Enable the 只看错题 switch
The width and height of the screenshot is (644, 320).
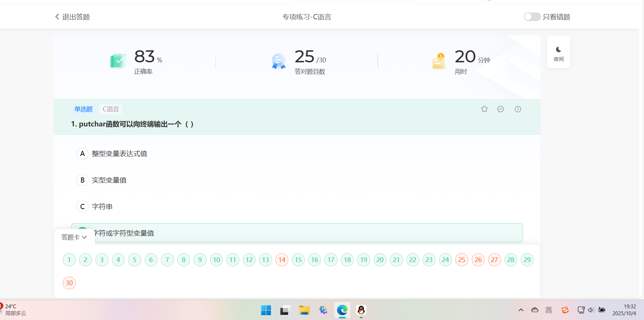click(532, 17)
